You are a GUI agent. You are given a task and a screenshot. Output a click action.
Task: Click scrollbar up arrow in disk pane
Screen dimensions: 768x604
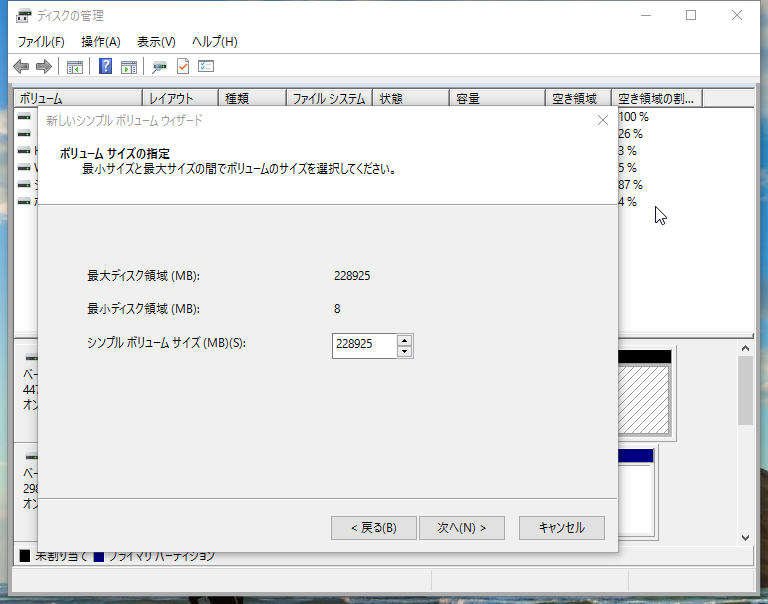[745, 348]
